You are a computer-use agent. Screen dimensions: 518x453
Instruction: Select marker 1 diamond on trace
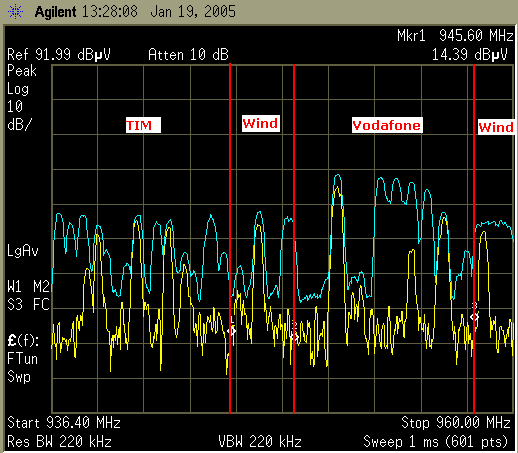232,331
